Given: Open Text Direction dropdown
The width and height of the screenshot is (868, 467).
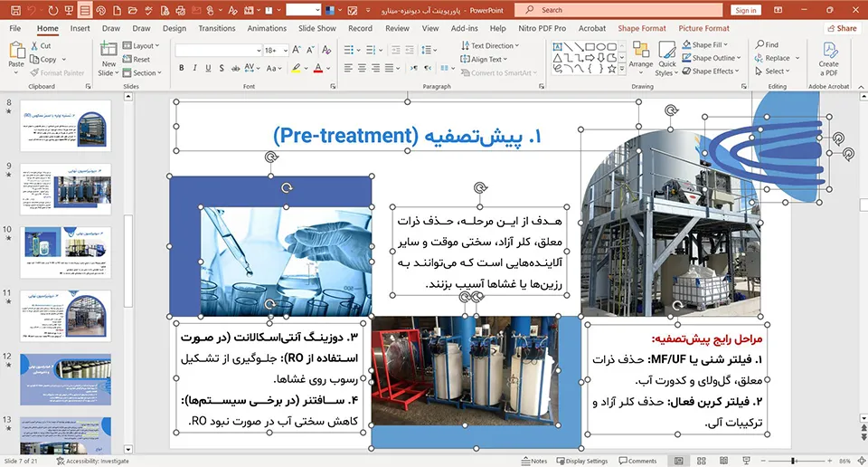Looking at the screenshot, I should coord(490,46).
